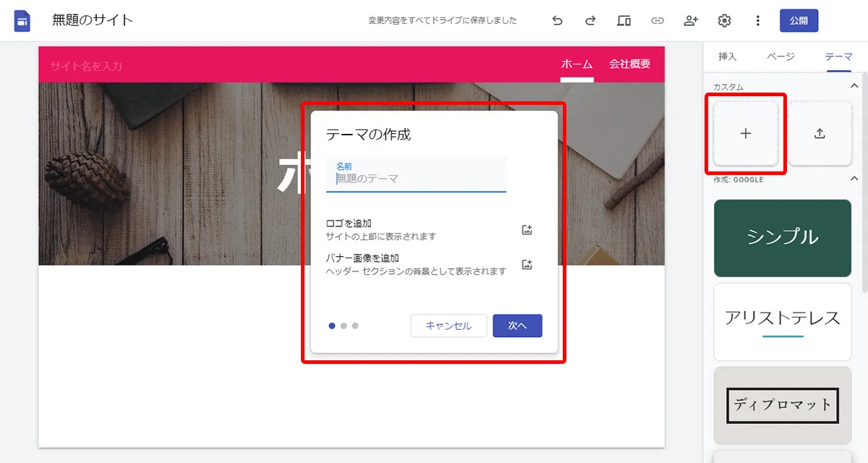868x463 pixels.
Task: Click the 公開 publish button
Action: click(x=799, y=20)
